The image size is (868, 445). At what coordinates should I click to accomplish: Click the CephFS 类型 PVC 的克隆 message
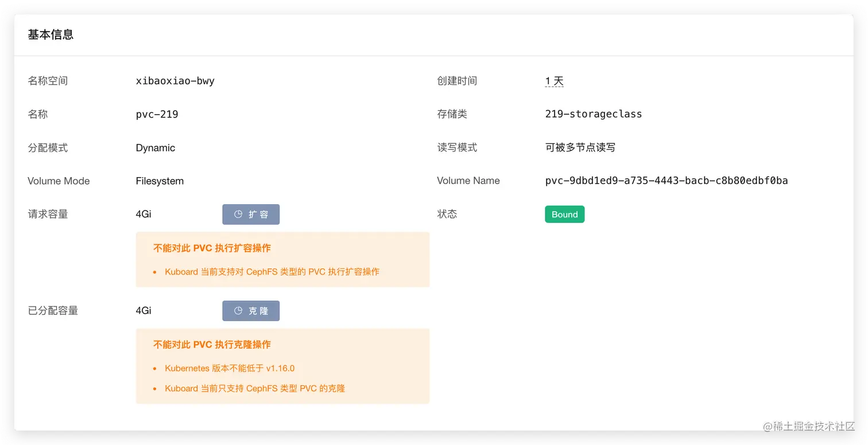coord(255,388)
